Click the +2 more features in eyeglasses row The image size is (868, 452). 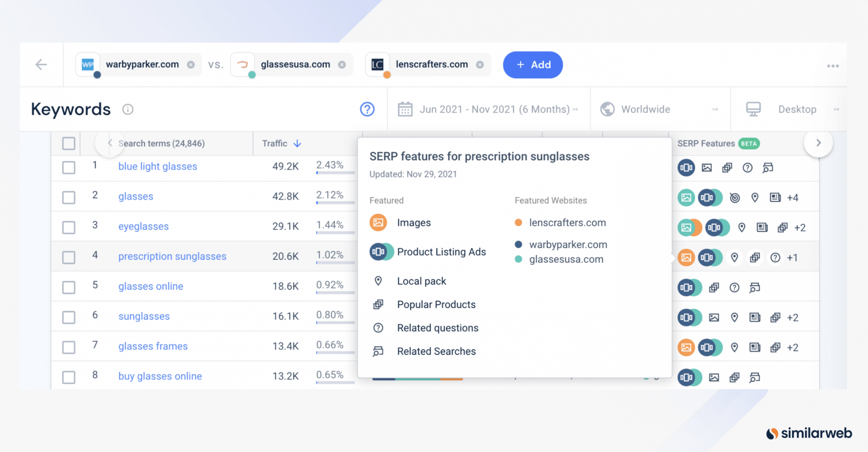pos(800,227)
